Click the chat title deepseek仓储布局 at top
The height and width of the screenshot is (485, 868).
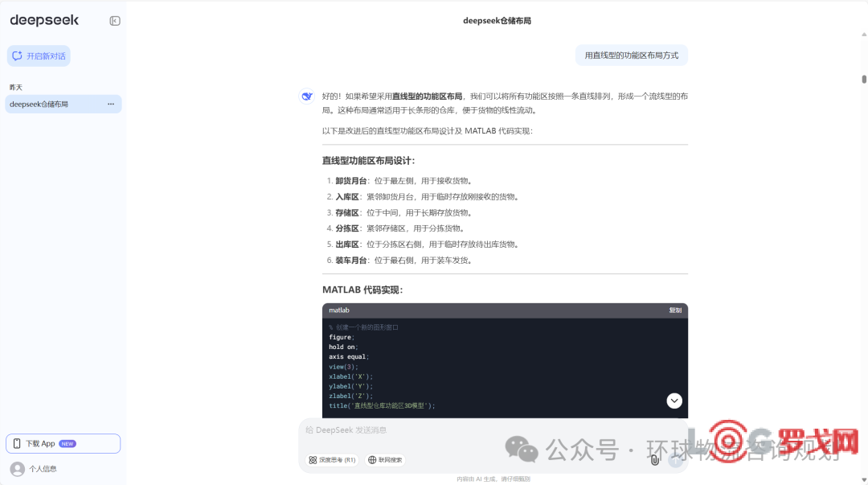coord(497,21)
